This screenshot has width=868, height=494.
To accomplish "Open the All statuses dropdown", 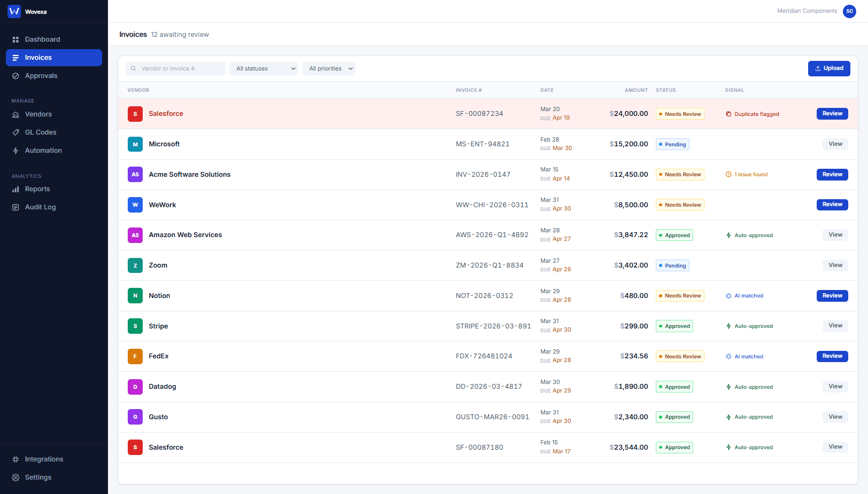I will [263, 68].
